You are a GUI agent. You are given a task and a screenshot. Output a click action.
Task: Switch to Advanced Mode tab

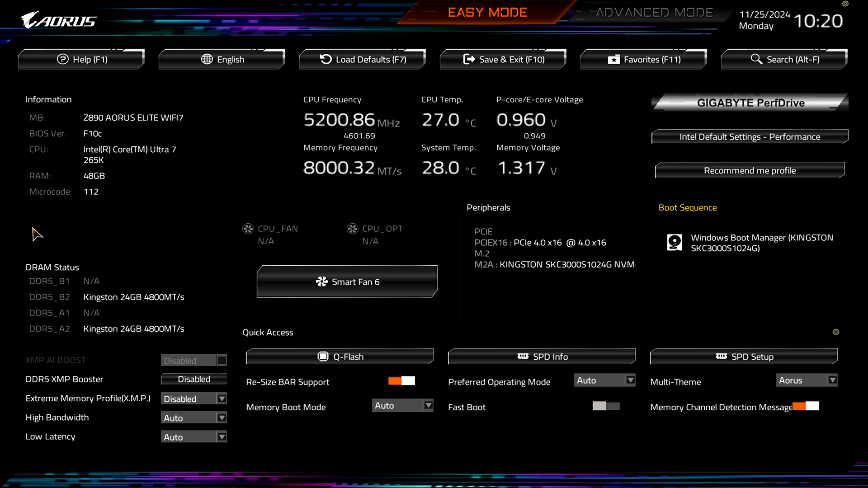653,13
